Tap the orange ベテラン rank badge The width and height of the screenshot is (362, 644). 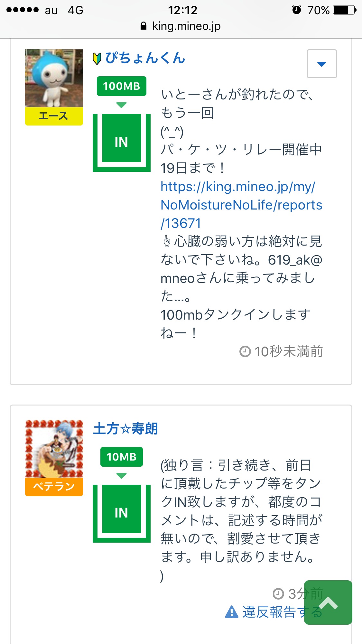(54, 487)
